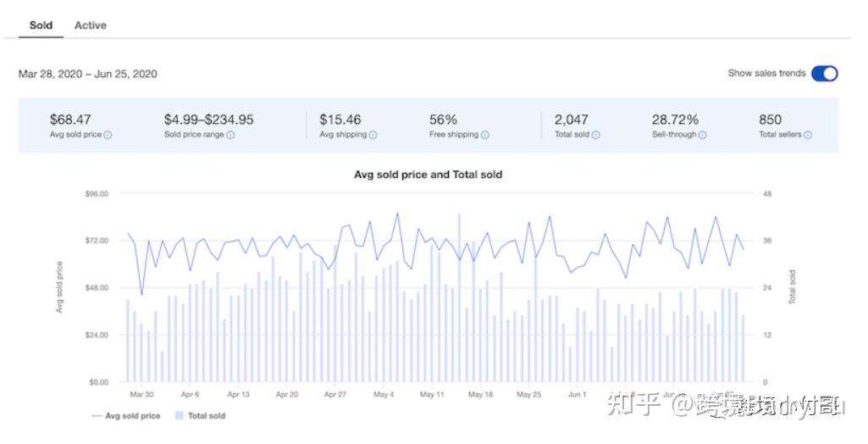Click info icon next to Avg shipping

[373, 136]
